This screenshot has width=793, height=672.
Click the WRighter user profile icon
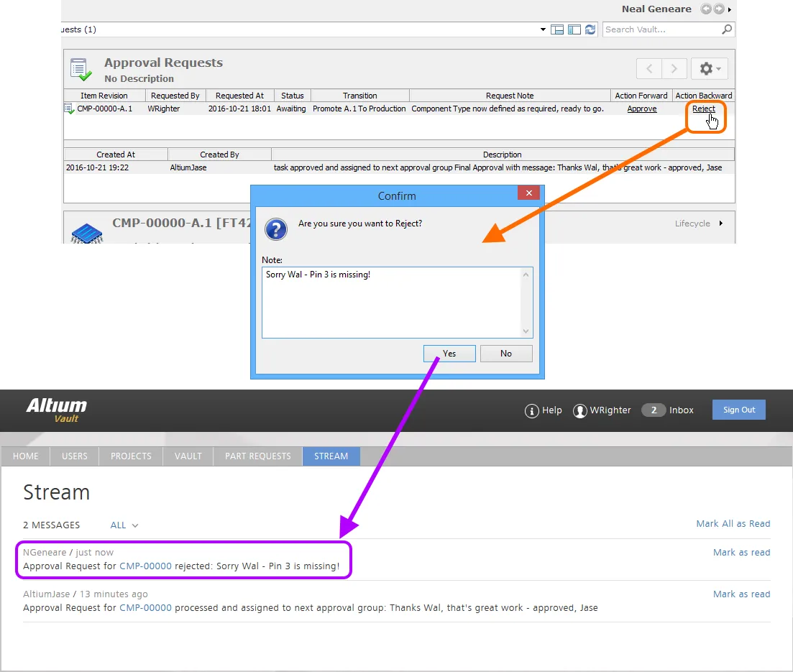[579, 410]
